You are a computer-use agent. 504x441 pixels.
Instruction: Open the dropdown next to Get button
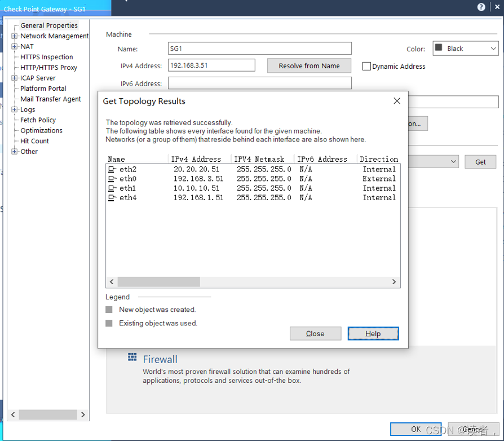click(x=453, y=161)
